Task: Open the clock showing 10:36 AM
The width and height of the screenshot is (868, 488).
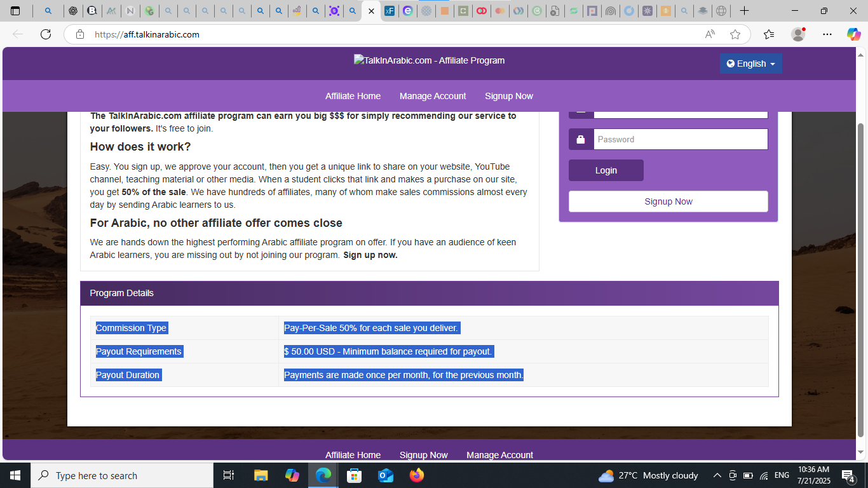Action: (x=813, y=475)
